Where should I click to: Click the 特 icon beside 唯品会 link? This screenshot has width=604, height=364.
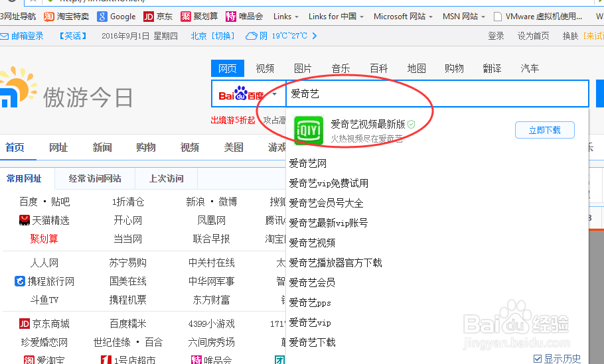(196, 360)
